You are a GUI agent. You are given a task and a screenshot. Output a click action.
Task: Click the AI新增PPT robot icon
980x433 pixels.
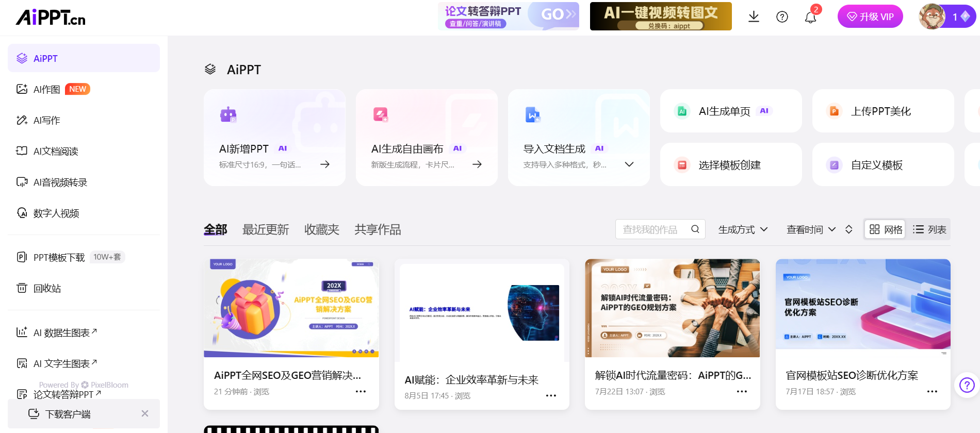tap(228, 114)
